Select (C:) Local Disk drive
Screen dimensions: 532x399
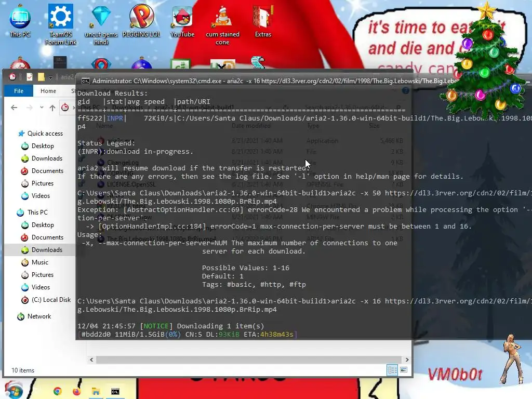[46, 300]
